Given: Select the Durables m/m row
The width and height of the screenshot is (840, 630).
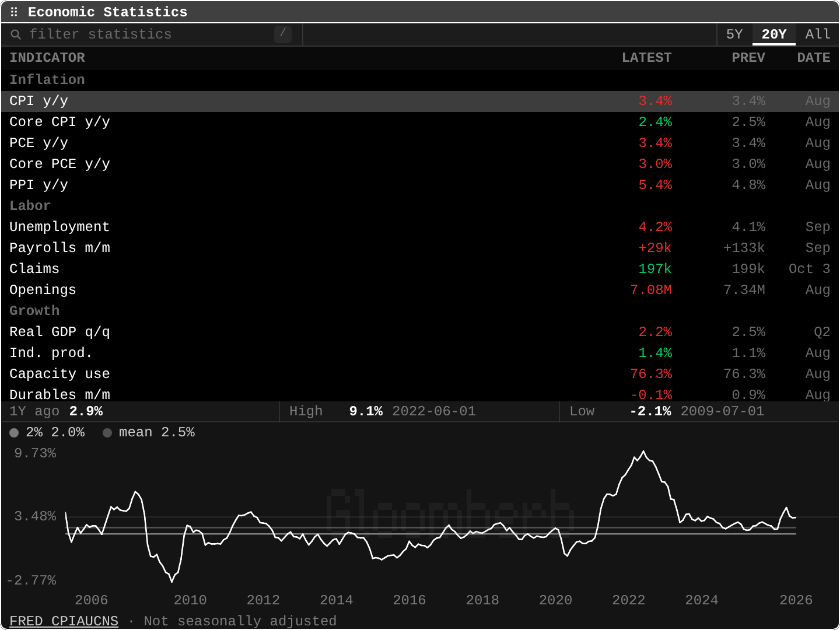Looking at the screenshot, I should point(420,394).
